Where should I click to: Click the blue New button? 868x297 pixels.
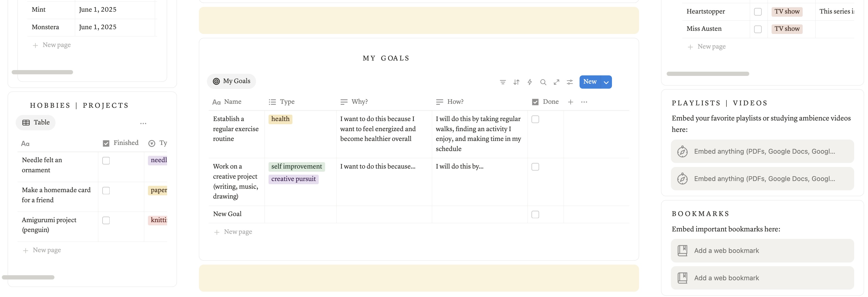tap(590, 82)
